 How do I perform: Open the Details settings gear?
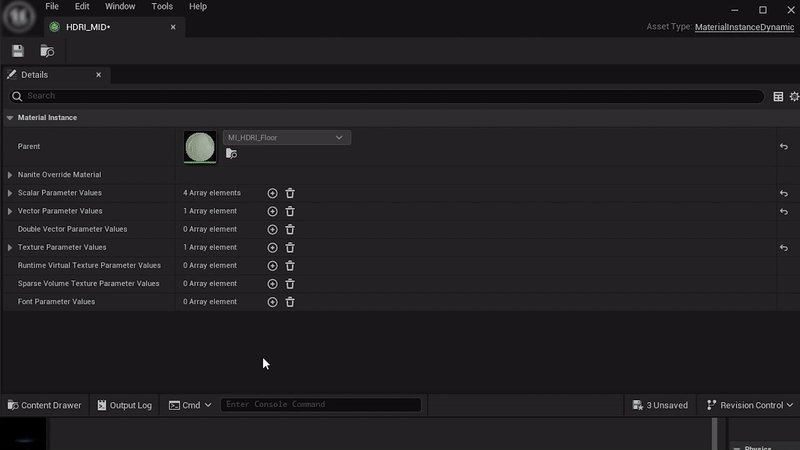(794, 96)
